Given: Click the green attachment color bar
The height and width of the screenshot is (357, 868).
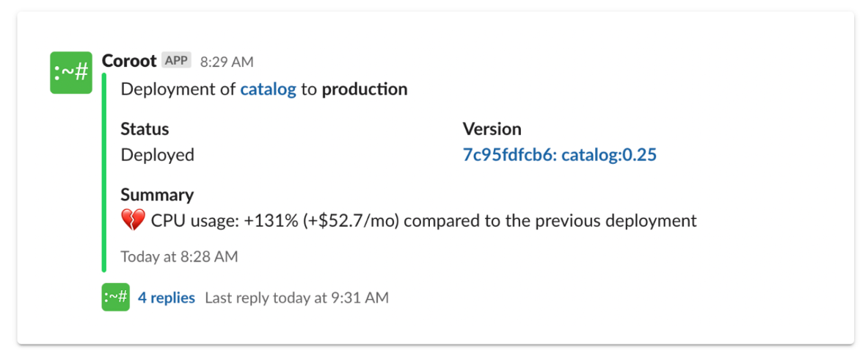Looking at the screenshot, I should 104,173.
